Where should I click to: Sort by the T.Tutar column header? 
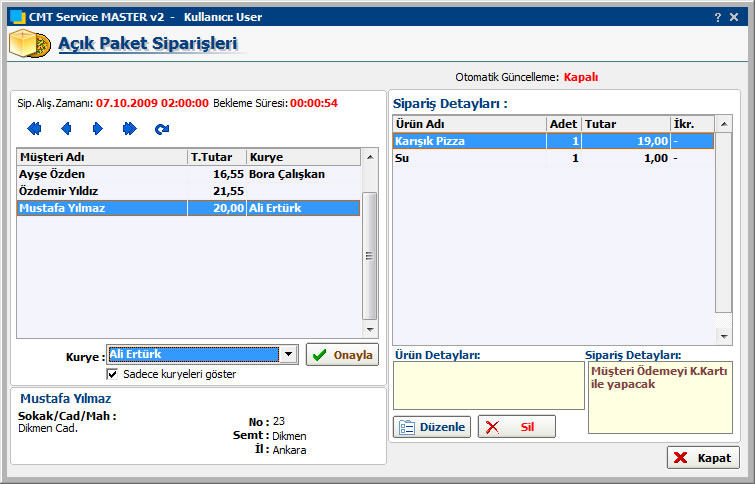(x=216, y=157)
